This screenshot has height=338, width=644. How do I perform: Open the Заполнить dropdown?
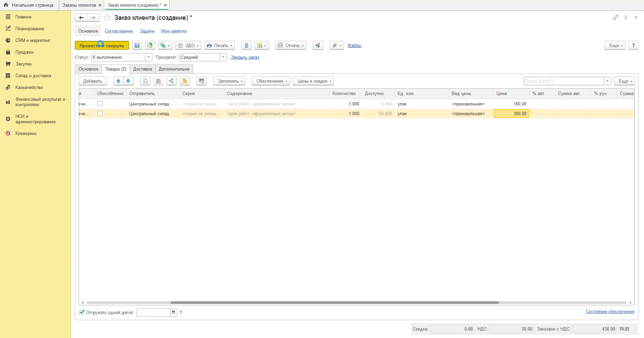click(229, 81)
